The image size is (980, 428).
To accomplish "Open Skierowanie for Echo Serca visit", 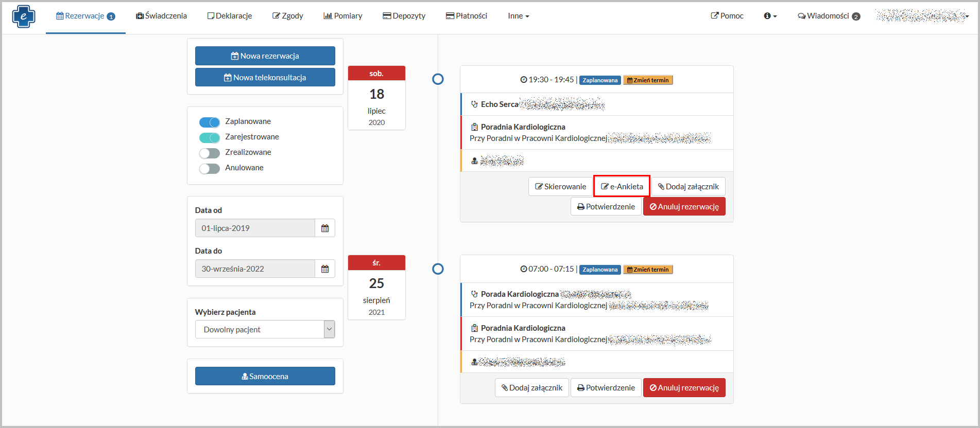I will (560, 187).
